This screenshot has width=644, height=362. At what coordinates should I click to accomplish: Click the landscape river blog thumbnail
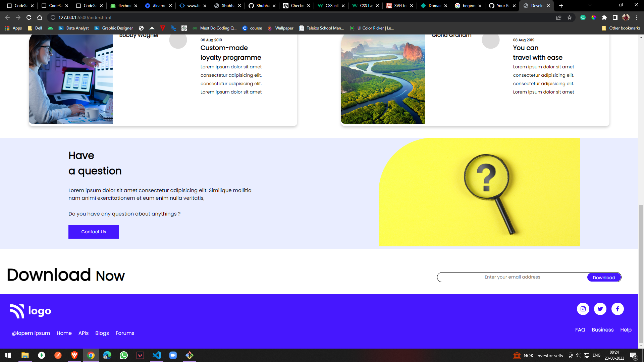point(383,79)
